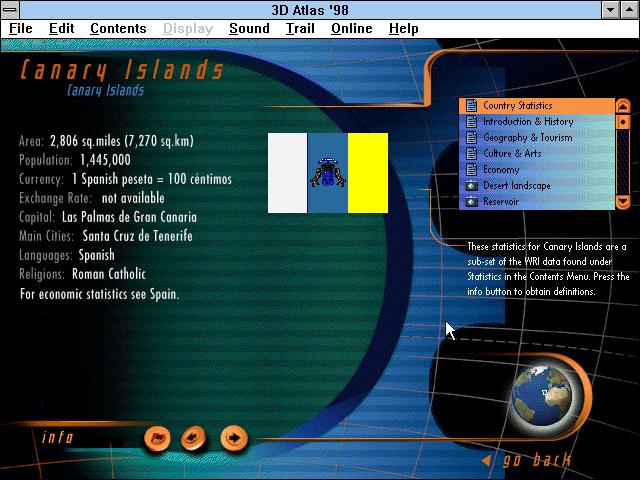Click the area value '2,806 sq.miles'

85,141
